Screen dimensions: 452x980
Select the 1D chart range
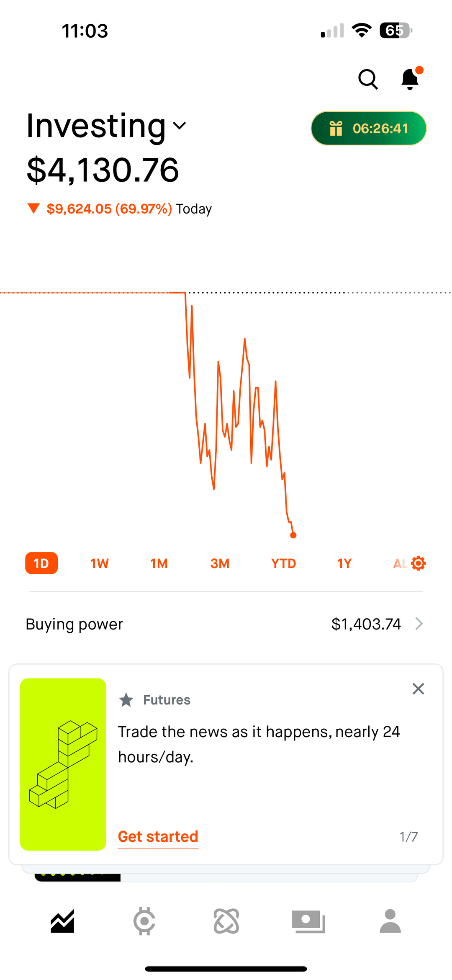(x=41, y=563)
